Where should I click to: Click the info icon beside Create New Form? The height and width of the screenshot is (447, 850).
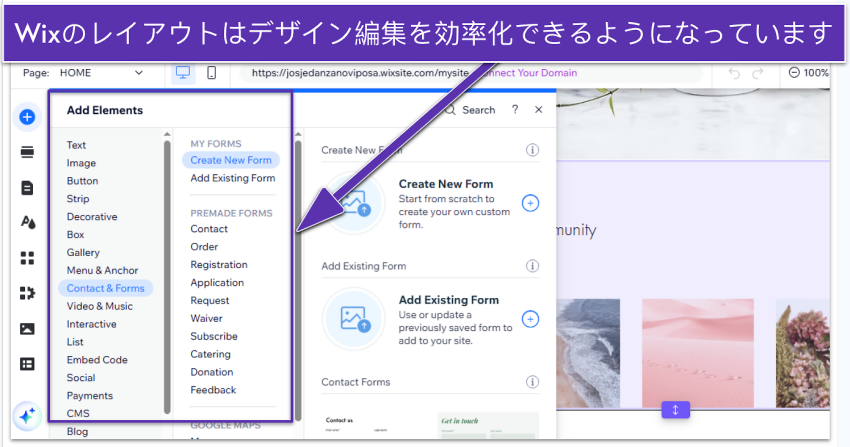532,150
